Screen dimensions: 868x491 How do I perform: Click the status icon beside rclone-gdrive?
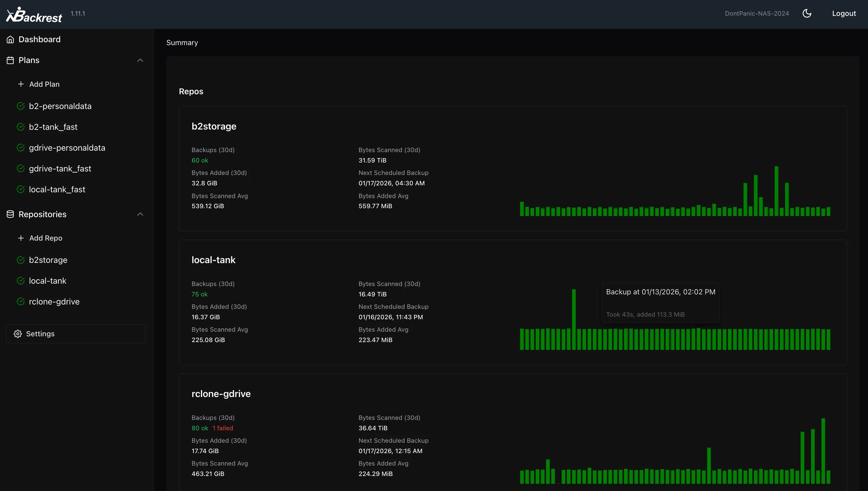21,302
